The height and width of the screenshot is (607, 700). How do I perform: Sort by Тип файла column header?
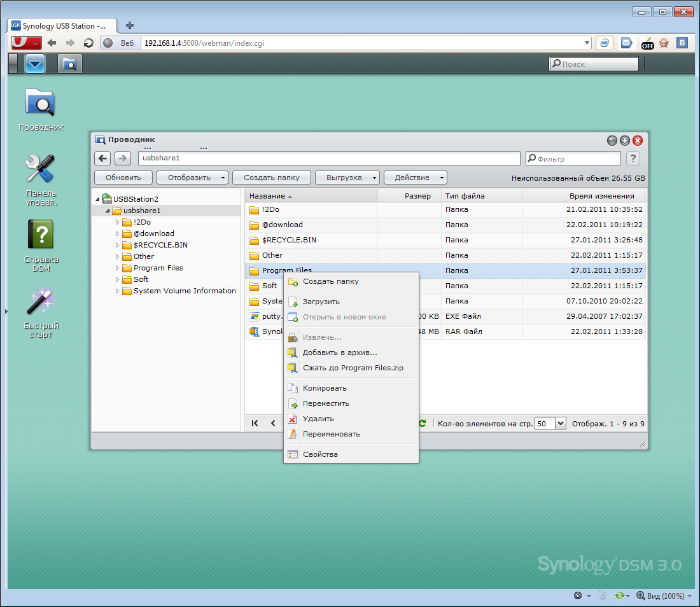point(482,196)
